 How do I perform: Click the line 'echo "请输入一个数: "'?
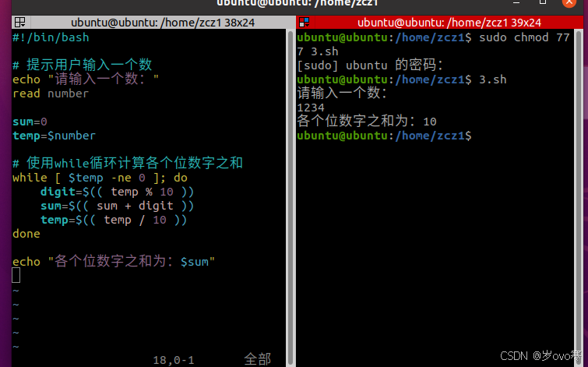(x=86, y=79)
